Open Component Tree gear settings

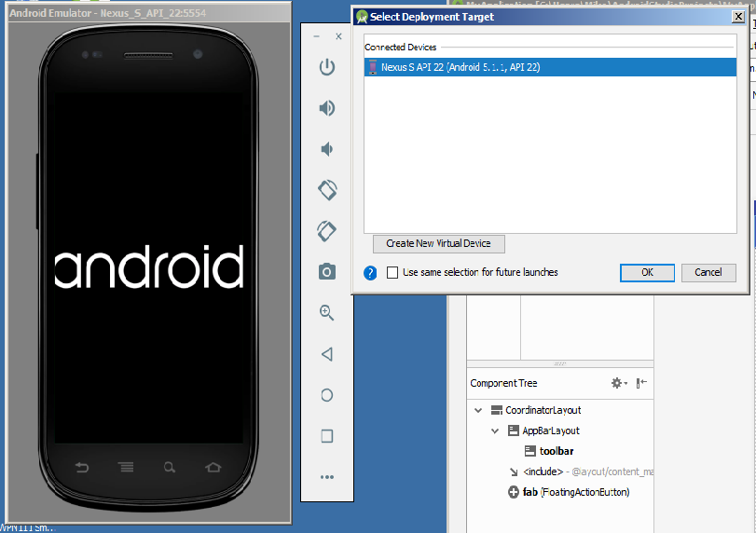[x=619, y=383]
